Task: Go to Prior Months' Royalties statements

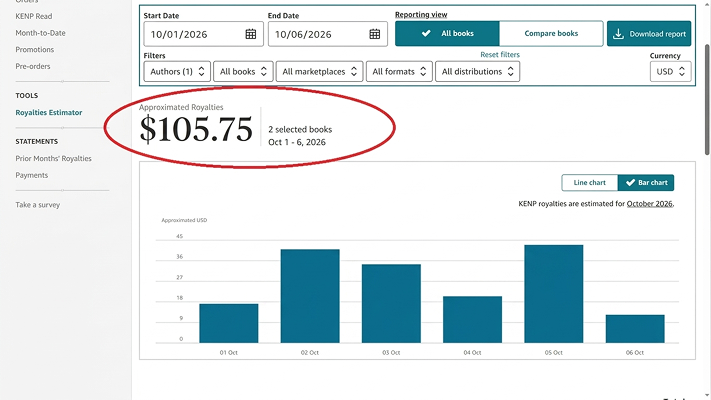Action: [x=54, y=158]
